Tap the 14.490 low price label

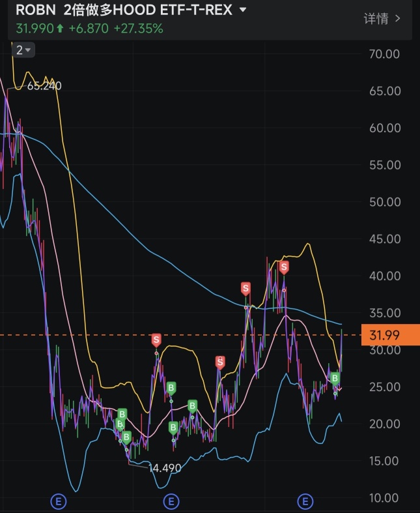point(165,468)
